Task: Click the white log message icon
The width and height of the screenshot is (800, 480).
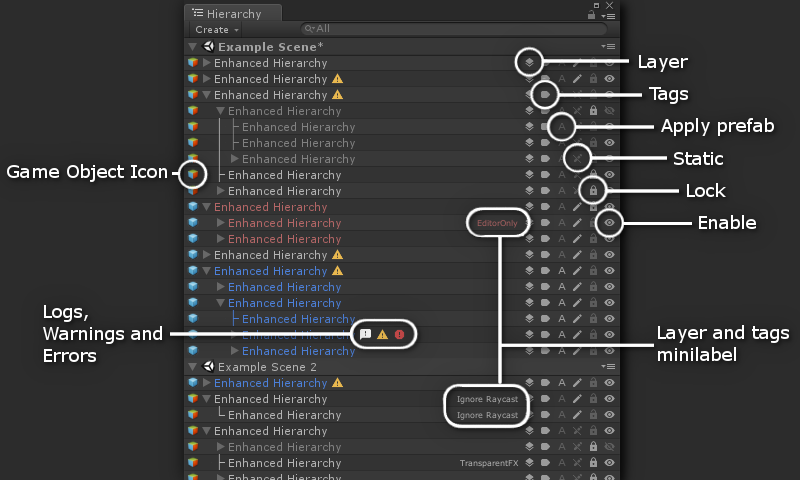Action: pos(366,334)
